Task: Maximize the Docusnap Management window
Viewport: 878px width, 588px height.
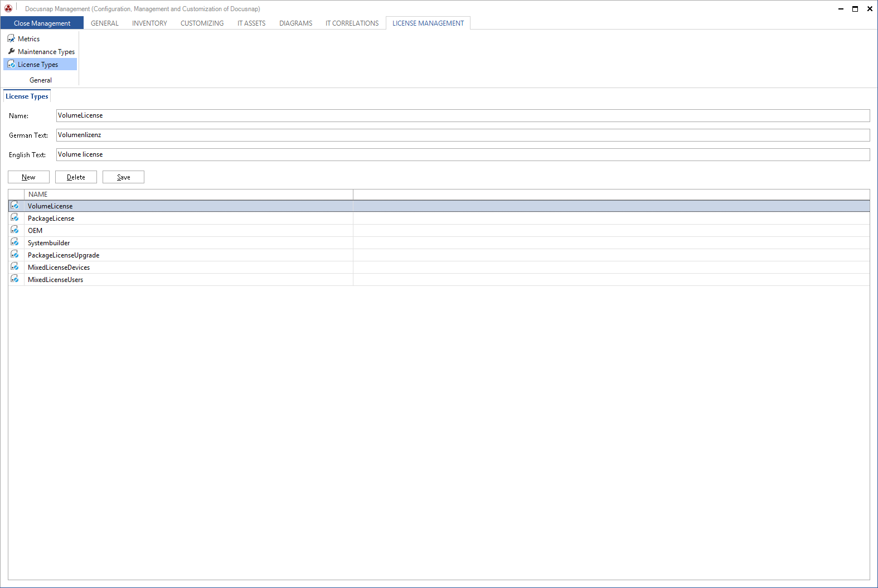Action: pos(855,8)
